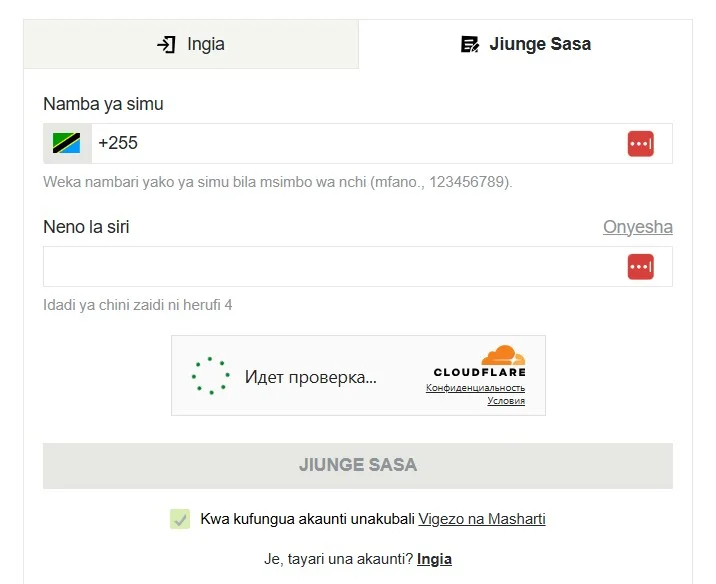Open Cloudflare Условия terms link

[506, 400]
